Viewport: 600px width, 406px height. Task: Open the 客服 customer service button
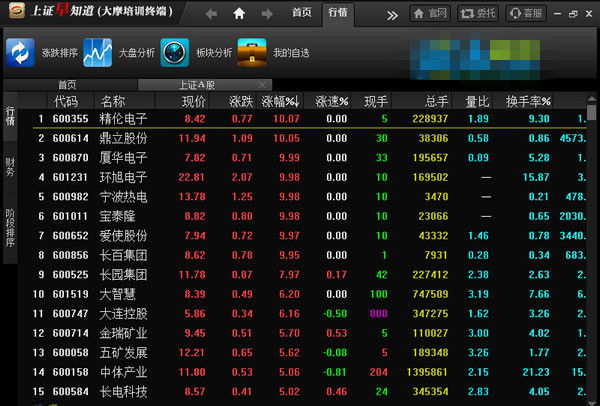pos(526,14)
